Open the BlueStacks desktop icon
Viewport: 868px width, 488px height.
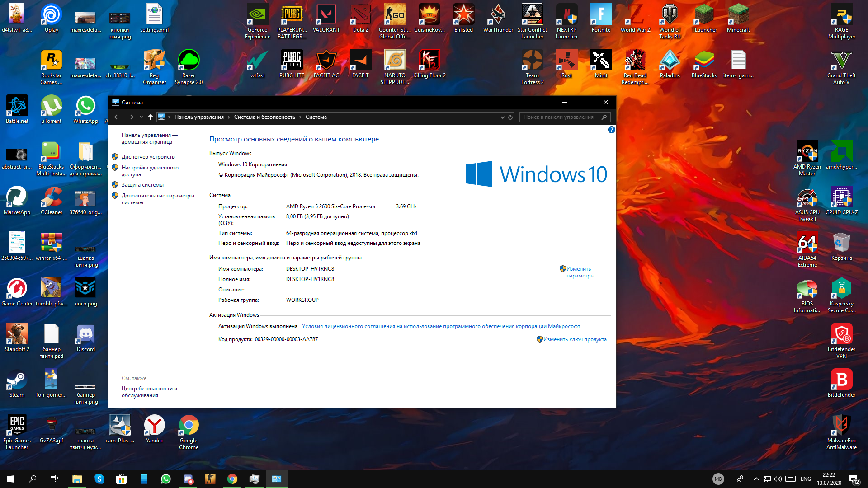[704, 64]
